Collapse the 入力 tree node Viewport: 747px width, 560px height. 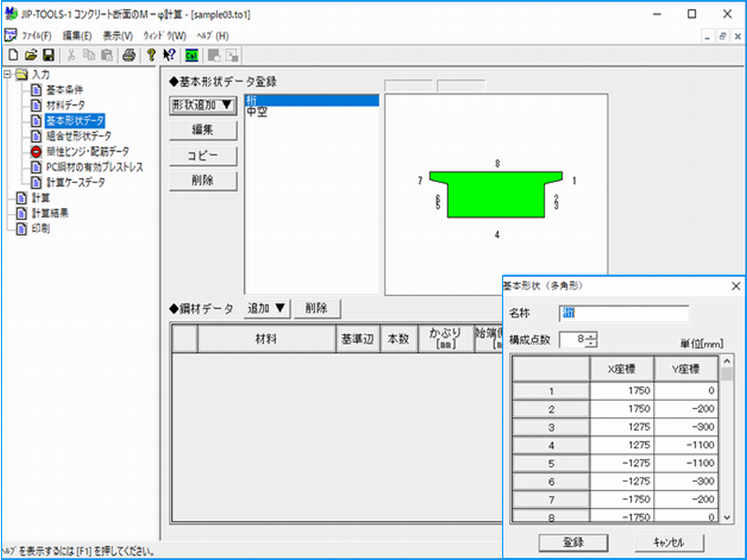pyautogui.click(x=7, y=74)
